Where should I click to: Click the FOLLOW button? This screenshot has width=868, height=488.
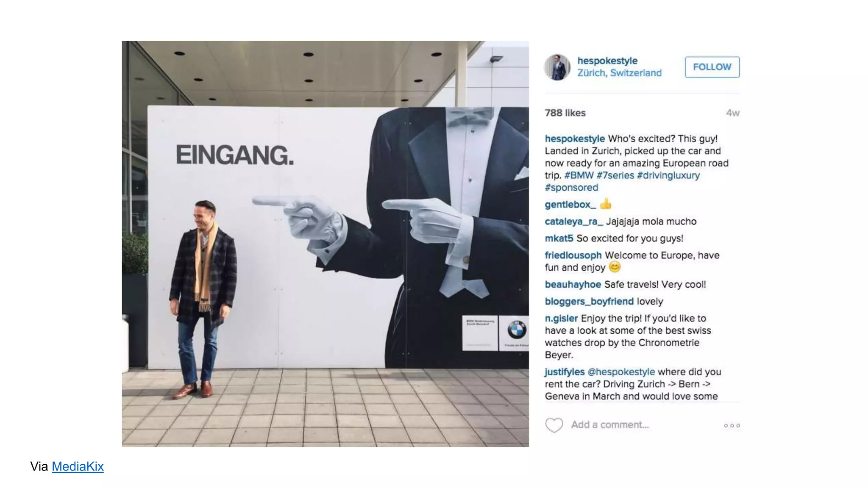[x=712, y=67]
